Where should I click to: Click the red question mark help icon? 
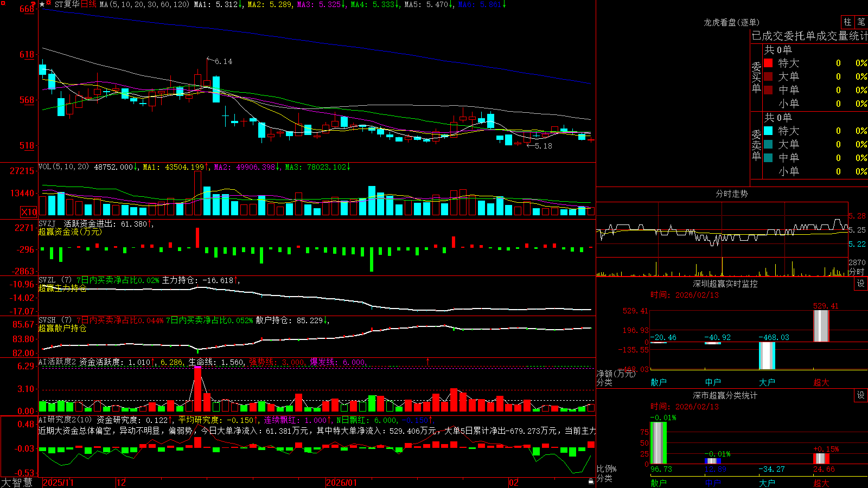click(x=33, y=4)
